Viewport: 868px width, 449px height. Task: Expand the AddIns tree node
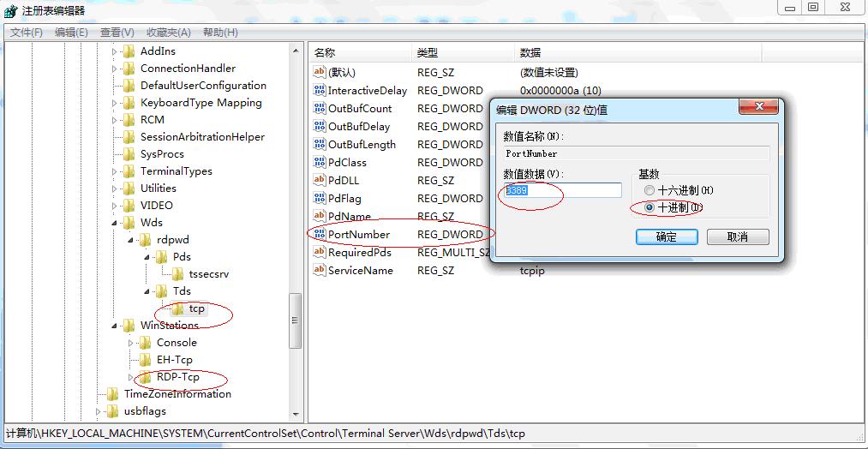(115, 51)
